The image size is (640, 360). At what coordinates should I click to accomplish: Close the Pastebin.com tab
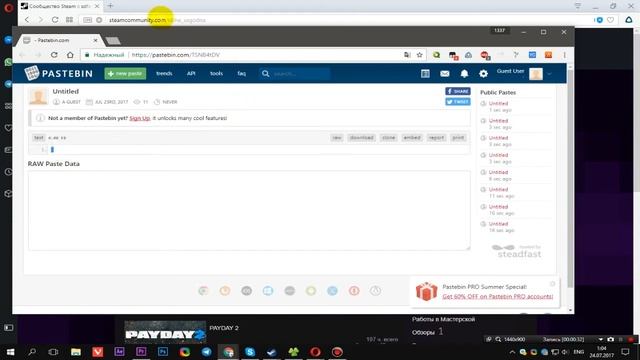pyautogui.click(x=95, y=40)
